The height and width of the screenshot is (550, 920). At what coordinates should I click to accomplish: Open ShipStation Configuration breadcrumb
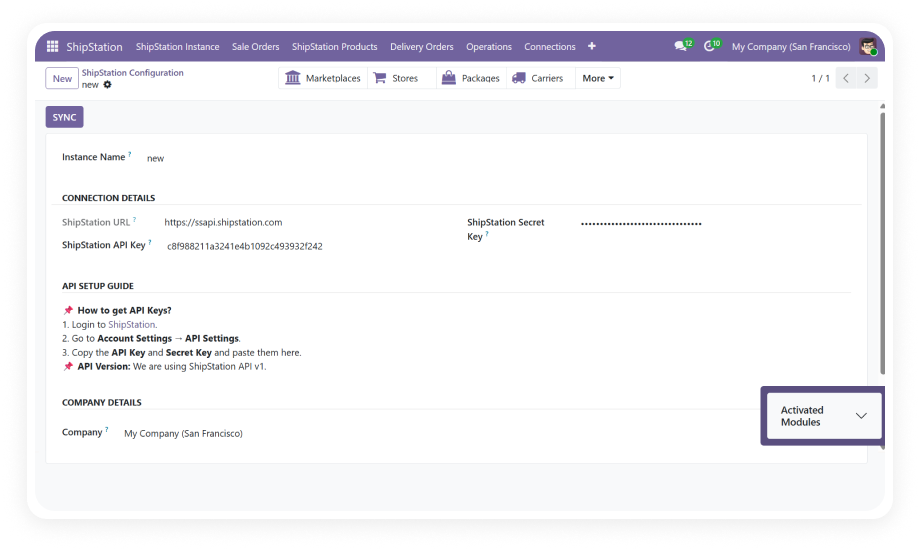133,73
